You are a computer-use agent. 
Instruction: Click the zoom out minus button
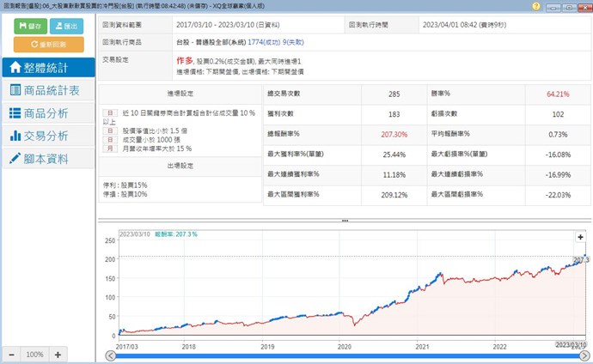click(10, 354)
